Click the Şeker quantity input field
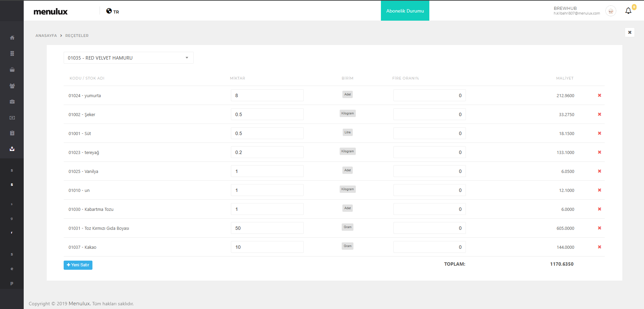The image size is (644, 309). point(267,114)
